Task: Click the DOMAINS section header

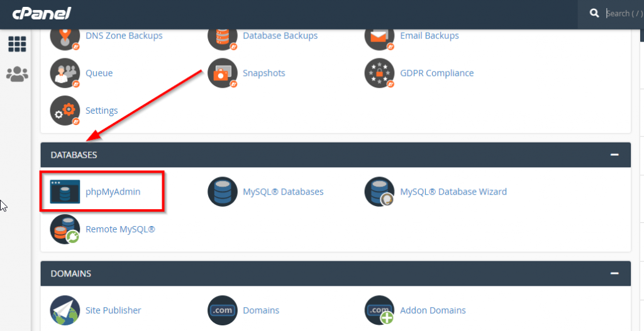Action: click(x=336, y=274)
